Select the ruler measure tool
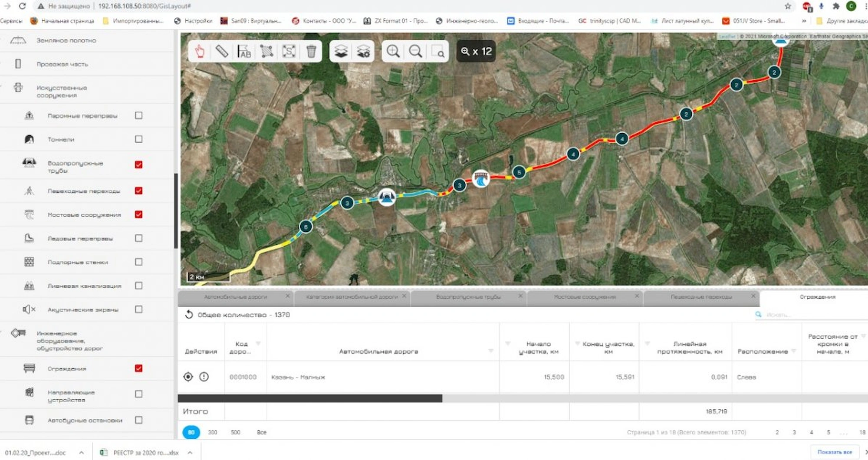The width and height of the screenshot is (868, 460). (x=222, y=52)
